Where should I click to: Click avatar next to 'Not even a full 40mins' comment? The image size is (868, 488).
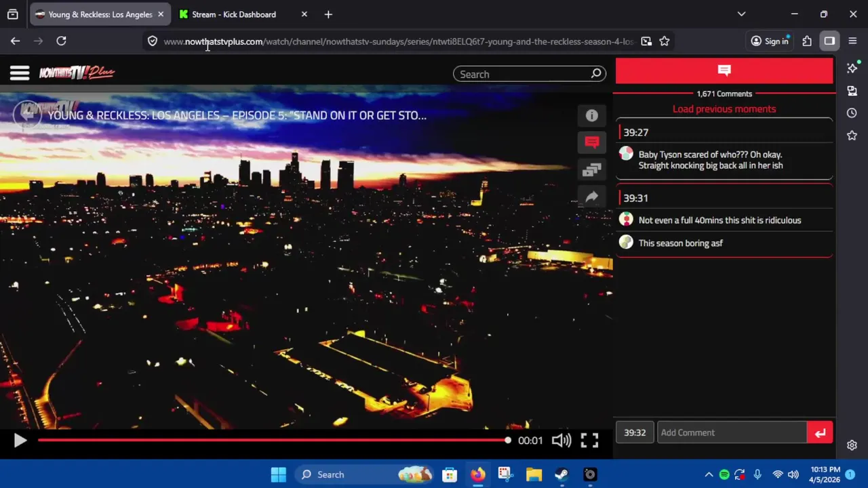point(626,220)
